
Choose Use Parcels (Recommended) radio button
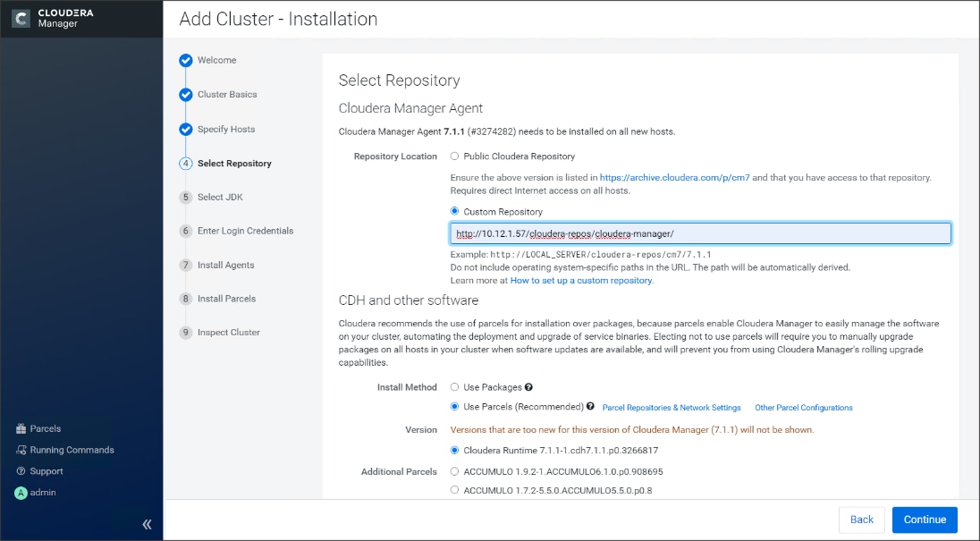(454, 406)
